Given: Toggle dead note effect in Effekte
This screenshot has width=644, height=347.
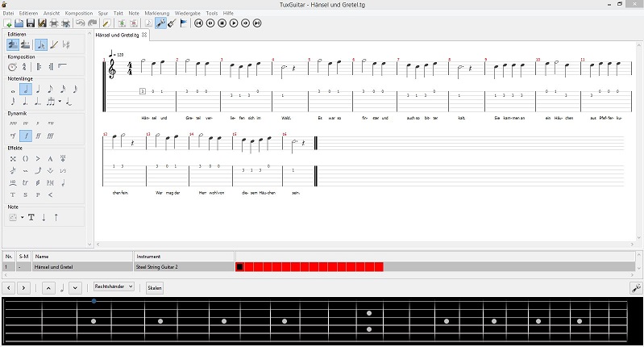Looking at the screenshot, I should pos(13,159).
